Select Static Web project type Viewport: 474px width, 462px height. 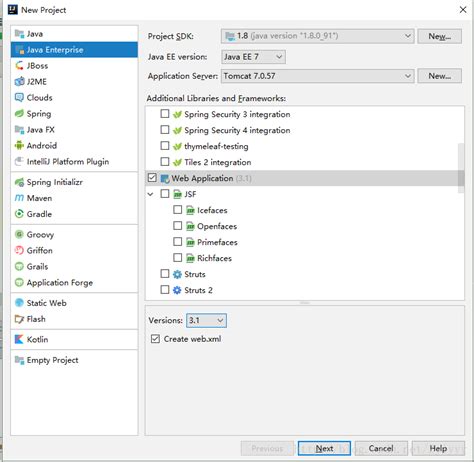point(74,303)
